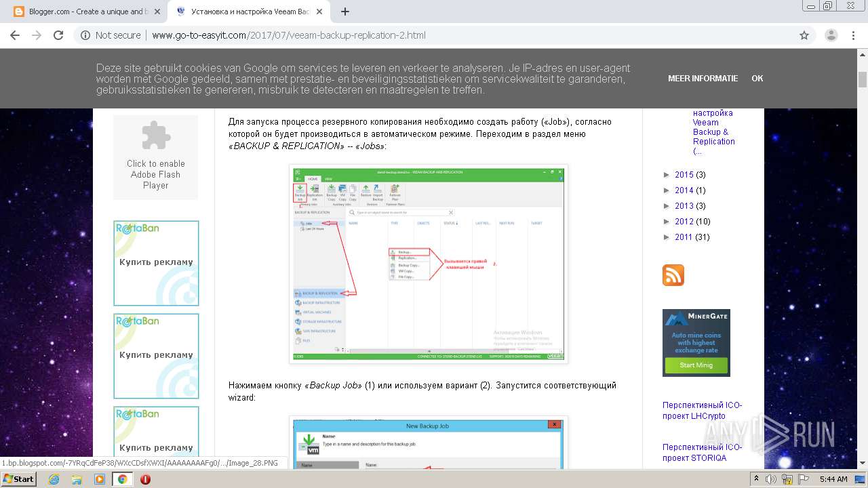Open настройка Veeam Backup & Replication link
The height and width of the screenshot is (488, 868).
click(x=714, y=131)
